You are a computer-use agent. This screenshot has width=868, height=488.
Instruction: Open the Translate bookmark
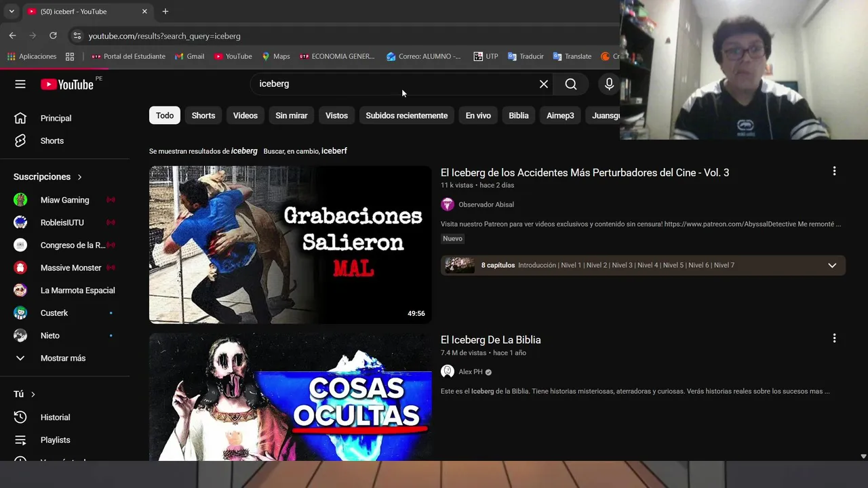(x=572, y=56)
